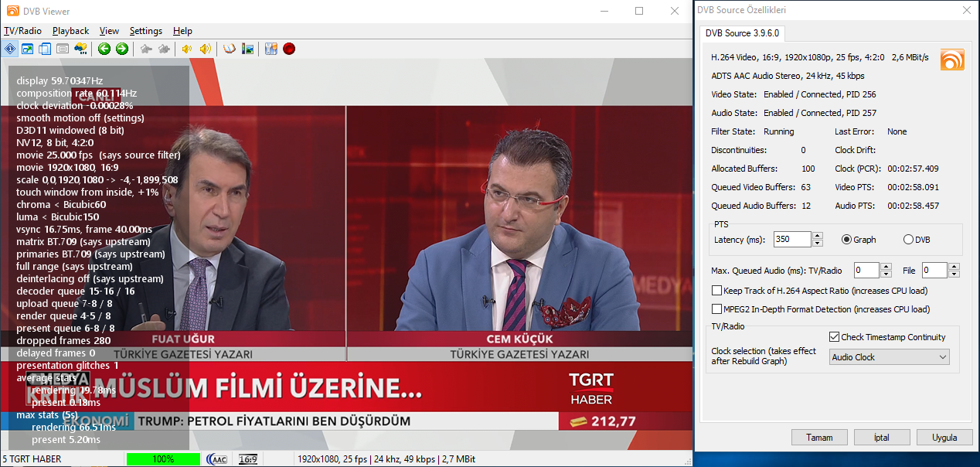Select the Graph PTS radio button
Image resolution: width=980 pixels, height=467 pixels.
point(846,240)
